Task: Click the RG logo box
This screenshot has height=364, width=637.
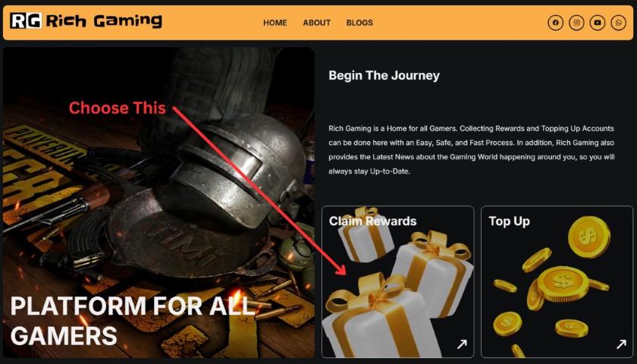Action: (26, 20)
